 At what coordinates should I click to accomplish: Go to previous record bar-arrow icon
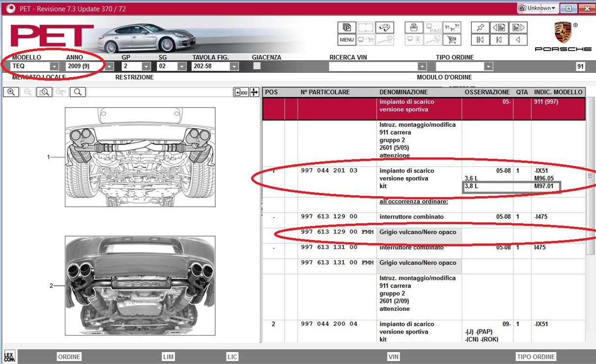click(499, 40)
